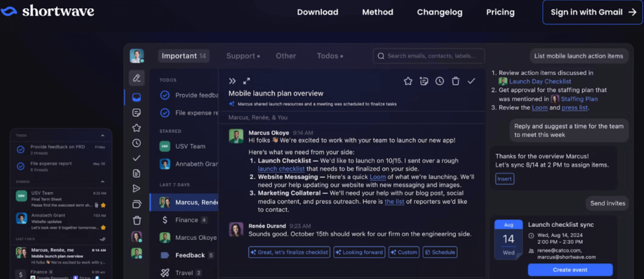This screenshot has height=279, width=644.
Task: Open the trash icon in the sidebar
Action: [x=136, y=221]
